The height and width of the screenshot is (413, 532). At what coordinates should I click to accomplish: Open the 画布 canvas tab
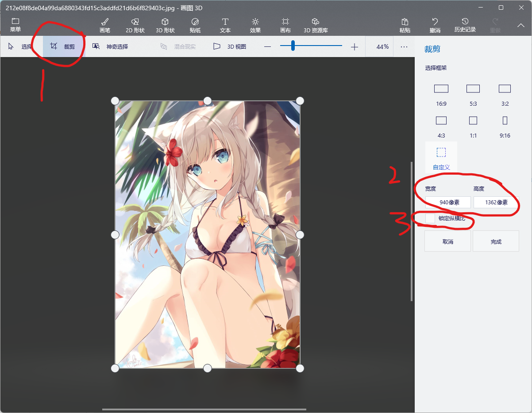[285, 25]
